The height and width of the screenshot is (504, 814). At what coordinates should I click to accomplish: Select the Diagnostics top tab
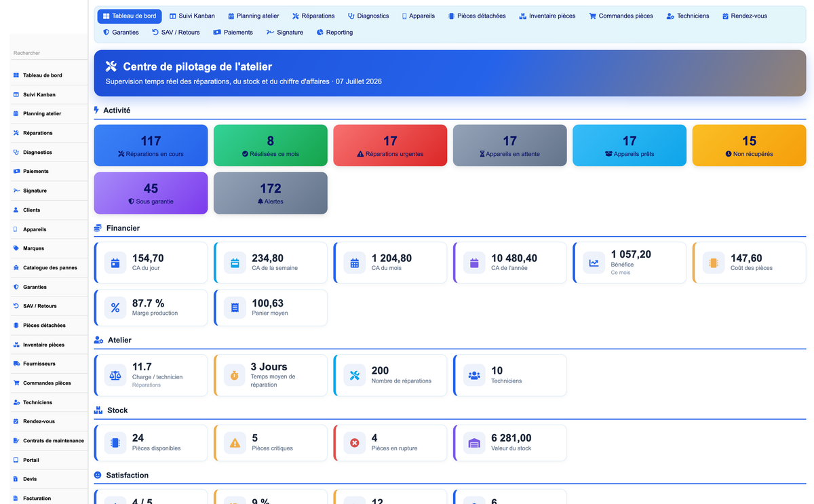(368, 16)
